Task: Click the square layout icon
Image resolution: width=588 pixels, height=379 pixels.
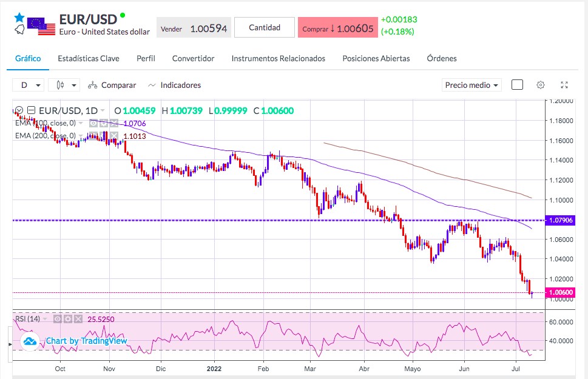Action: (517, 85)
